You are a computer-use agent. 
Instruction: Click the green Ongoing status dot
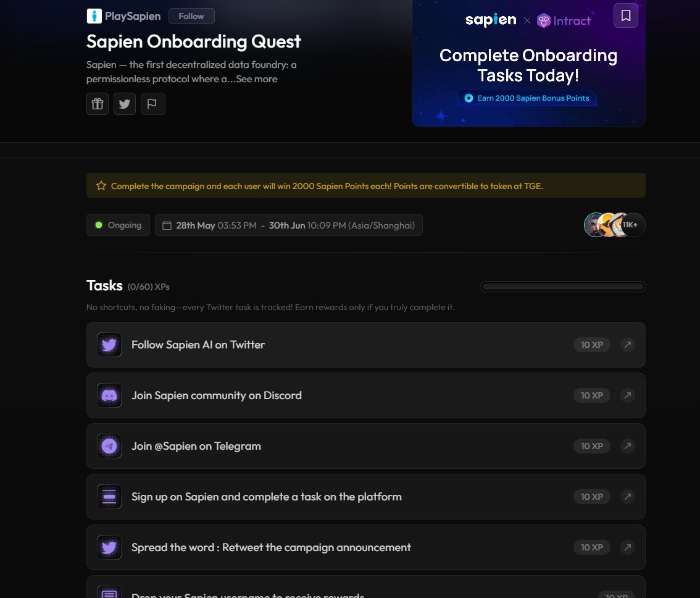click(99, 225)
